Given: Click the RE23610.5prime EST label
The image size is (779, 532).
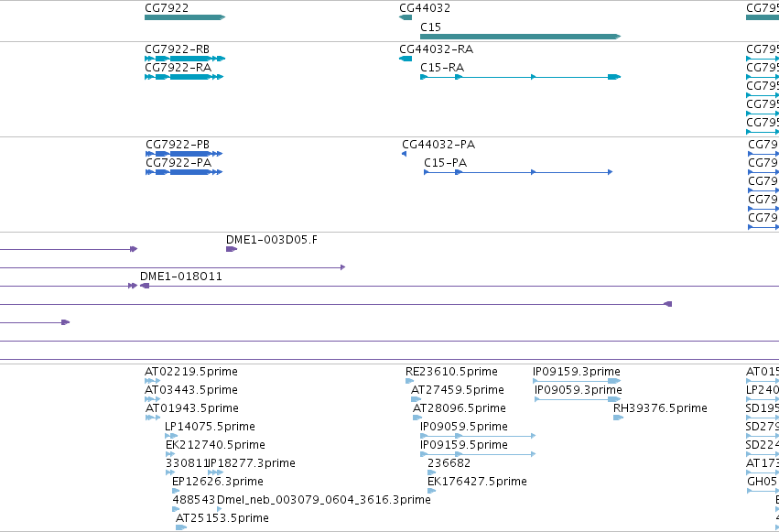Looking at the screenshot, I should pyautogui.click(x=451, y=372).
